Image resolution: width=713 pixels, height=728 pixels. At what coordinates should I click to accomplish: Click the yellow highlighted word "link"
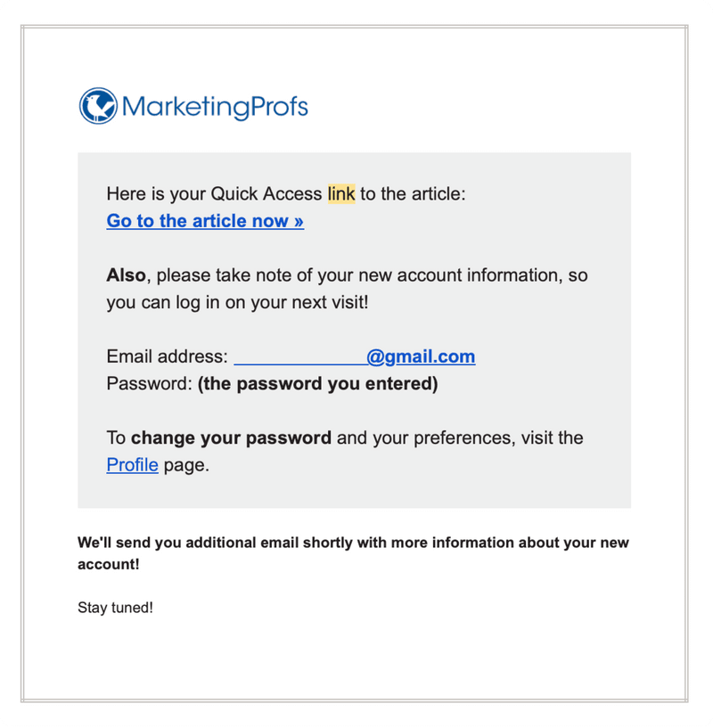pyautogui.click(x=341, y=193)
